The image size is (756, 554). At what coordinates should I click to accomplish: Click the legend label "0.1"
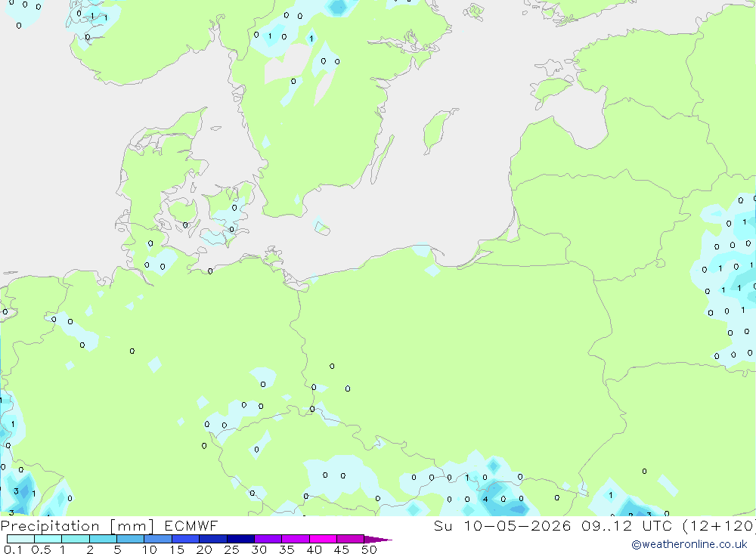pos(13,549)
